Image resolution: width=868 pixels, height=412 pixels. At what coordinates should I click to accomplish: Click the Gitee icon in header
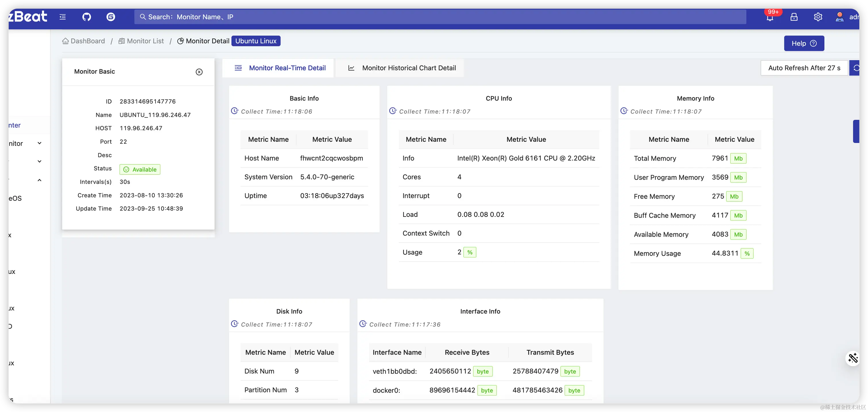[111, 17]
